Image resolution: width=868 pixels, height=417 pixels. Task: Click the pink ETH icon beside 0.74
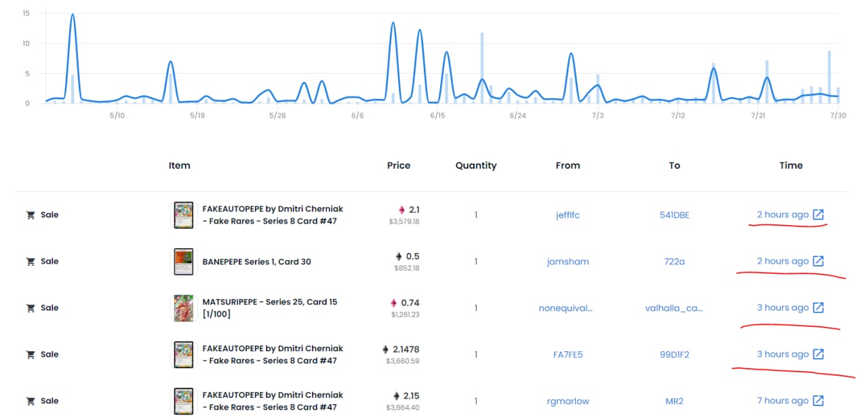(x=393, y=303)
